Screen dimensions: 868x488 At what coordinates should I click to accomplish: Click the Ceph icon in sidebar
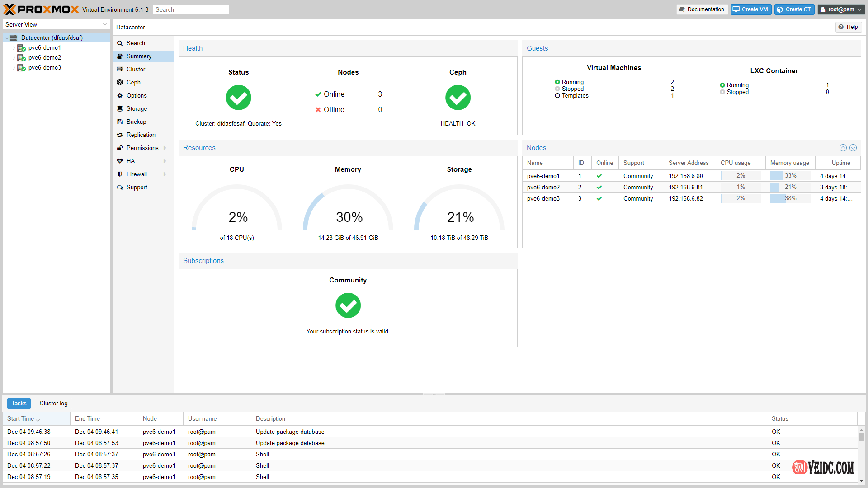coord(120,82)
